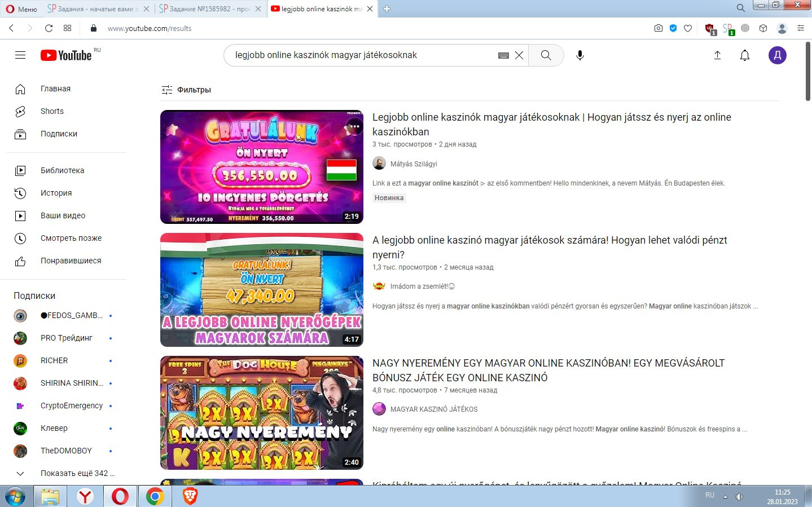Open the extensions cube icon
This screenshot has height=507, width=812.
tap(763, 28)
